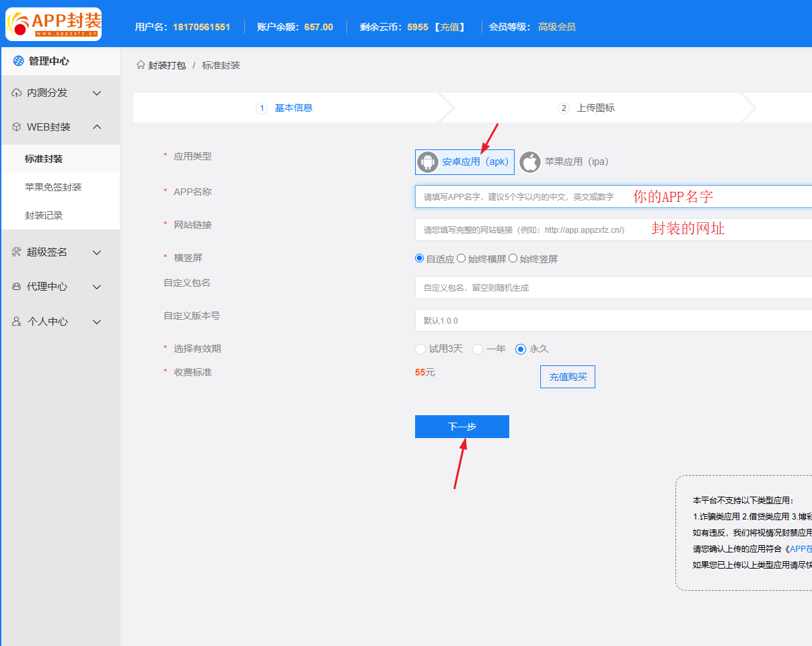
Task: Collapse the WEB封装 menu section
Action: pos(97,127)
